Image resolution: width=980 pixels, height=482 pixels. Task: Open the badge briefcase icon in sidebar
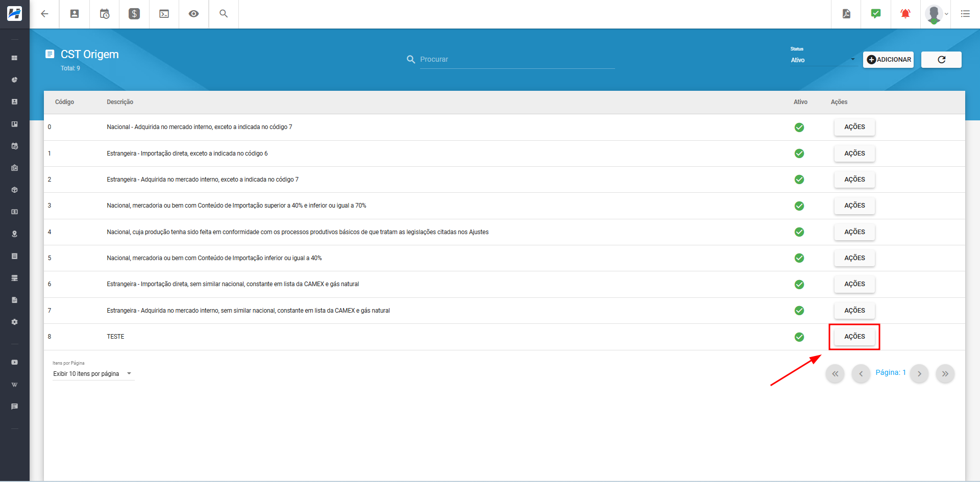coord(14,168)
